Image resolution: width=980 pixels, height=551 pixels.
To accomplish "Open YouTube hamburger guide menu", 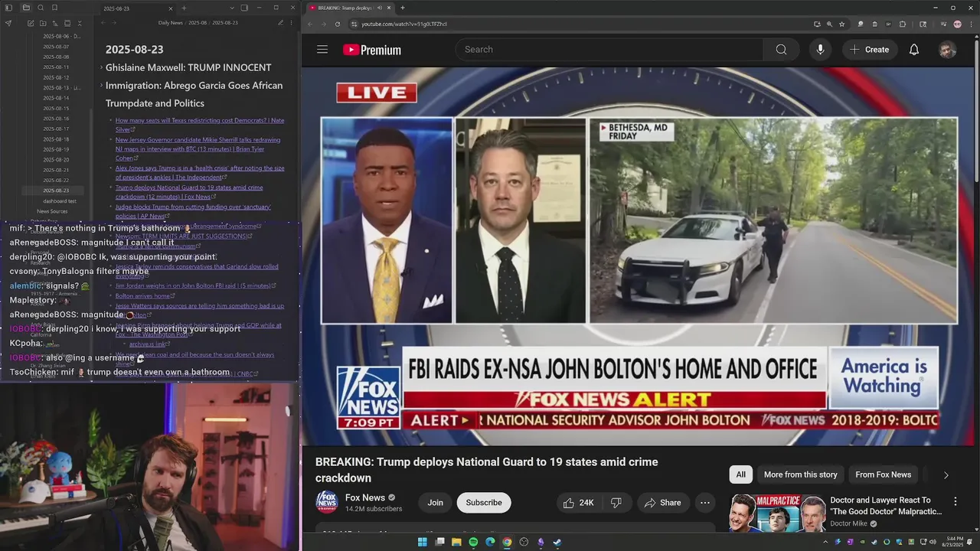I will [322, 50].
